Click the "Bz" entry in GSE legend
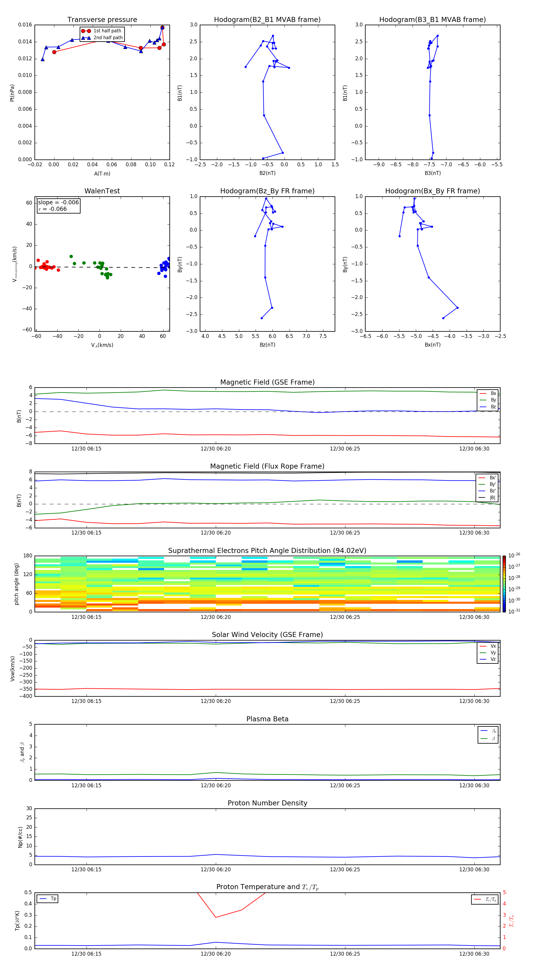The width and height of the screenshot is (535, 980). click(x=488, y=407)
